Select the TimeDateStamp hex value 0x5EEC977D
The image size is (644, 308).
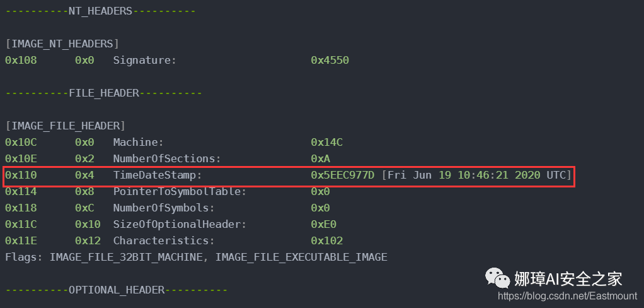coord(343,175)
